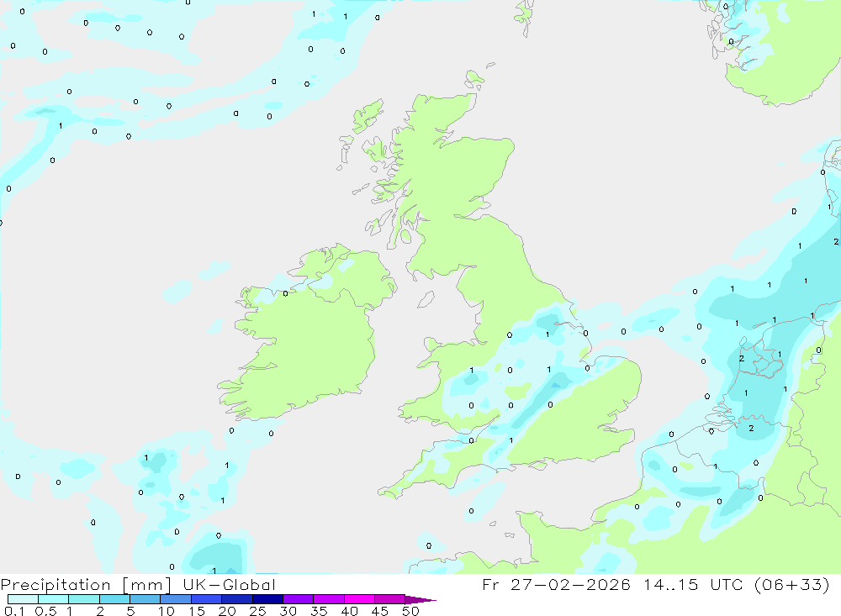Click the "[mm]" unit label
The image size is (841, 616).
pyautogui.click(x=146, y=585)
